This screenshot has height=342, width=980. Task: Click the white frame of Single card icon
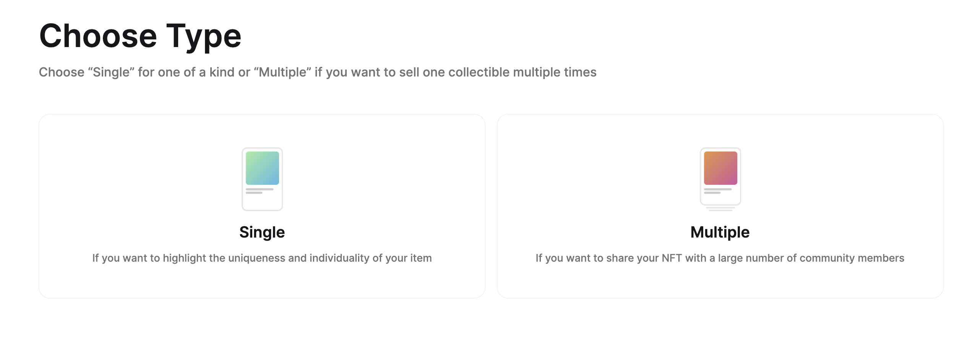tap(262, 203)
